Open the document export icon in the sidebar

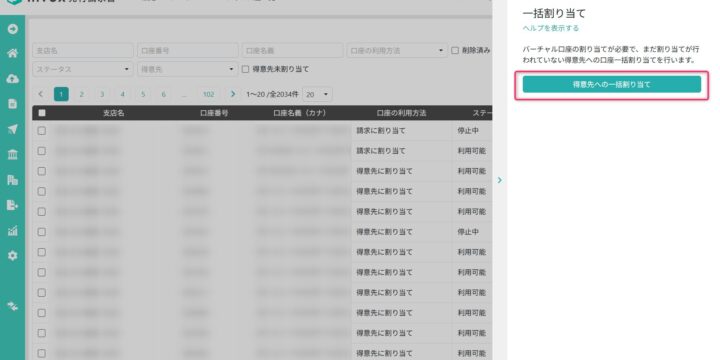point(12,205)
